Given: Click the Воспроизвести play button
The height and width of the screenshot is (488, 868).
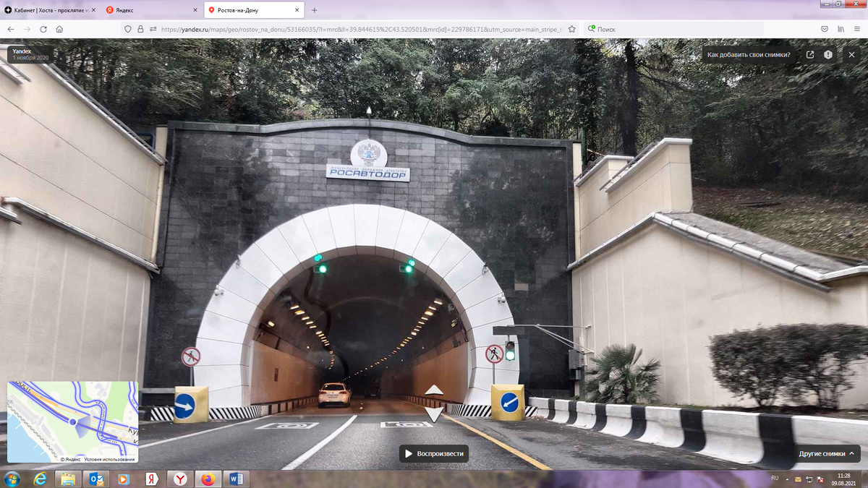Looking at the screenshot, I should click(434, 453).
